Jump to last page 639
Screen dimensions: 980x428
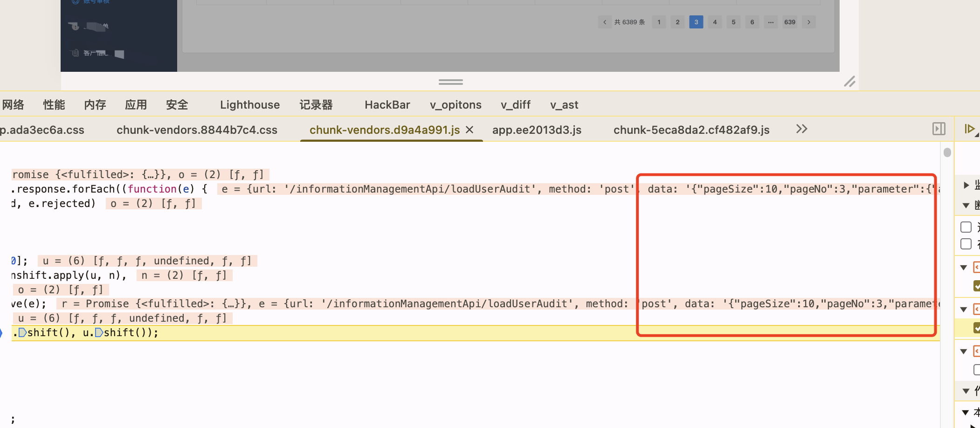790,22
